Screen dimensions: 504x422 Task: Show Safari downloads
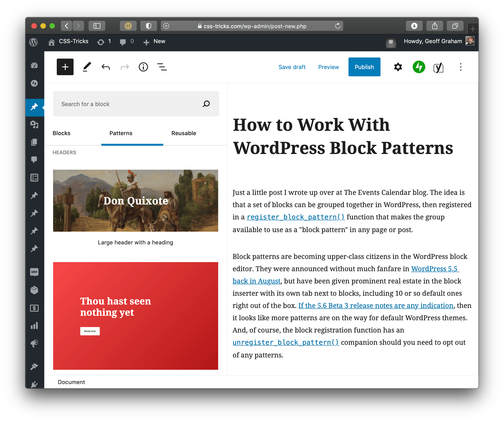point(414,26)
